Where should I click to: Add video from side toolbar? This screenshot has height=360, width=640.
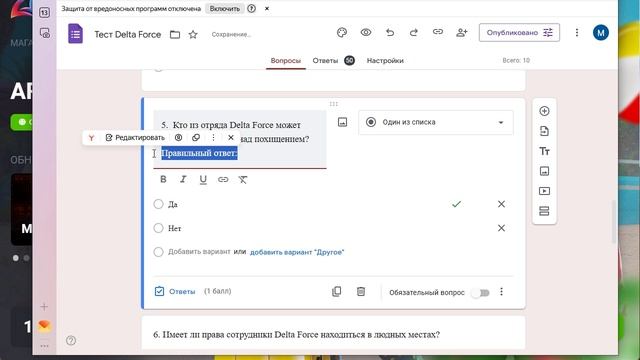[x=544, y=191]
